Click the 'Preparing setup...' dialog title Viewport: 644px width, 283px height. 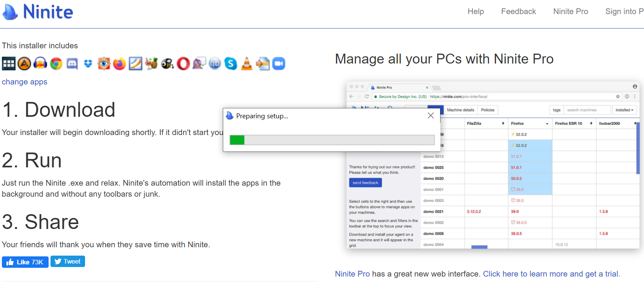click(262, 116)
